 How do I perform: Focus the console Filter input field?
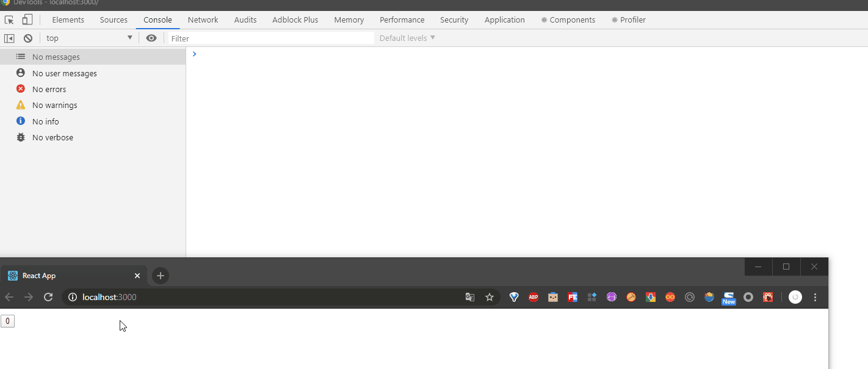pyautogui.click(x=271, y=38)
